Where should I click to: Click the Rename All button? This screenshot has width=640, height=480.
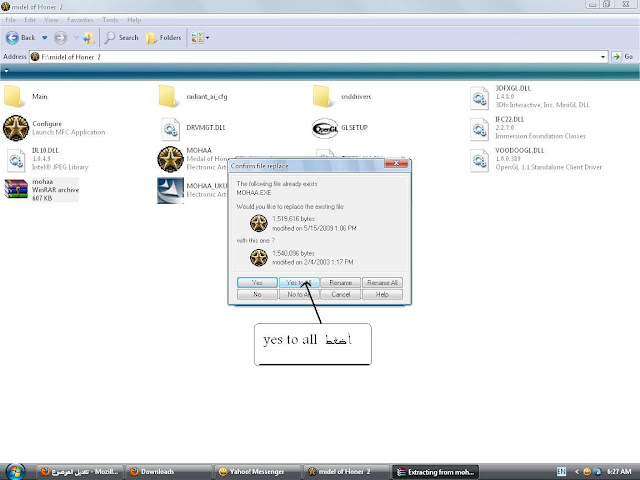[x=382, y=282]
